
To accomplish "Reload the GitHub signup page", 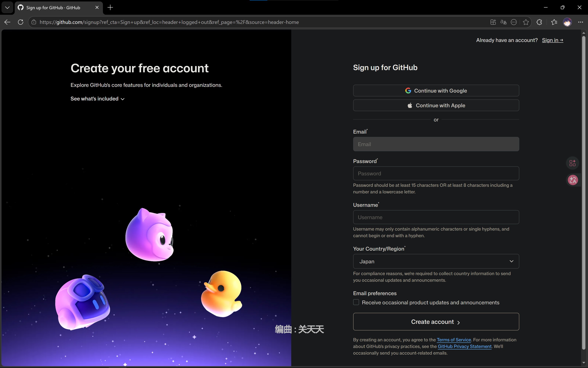I will 21,22.
